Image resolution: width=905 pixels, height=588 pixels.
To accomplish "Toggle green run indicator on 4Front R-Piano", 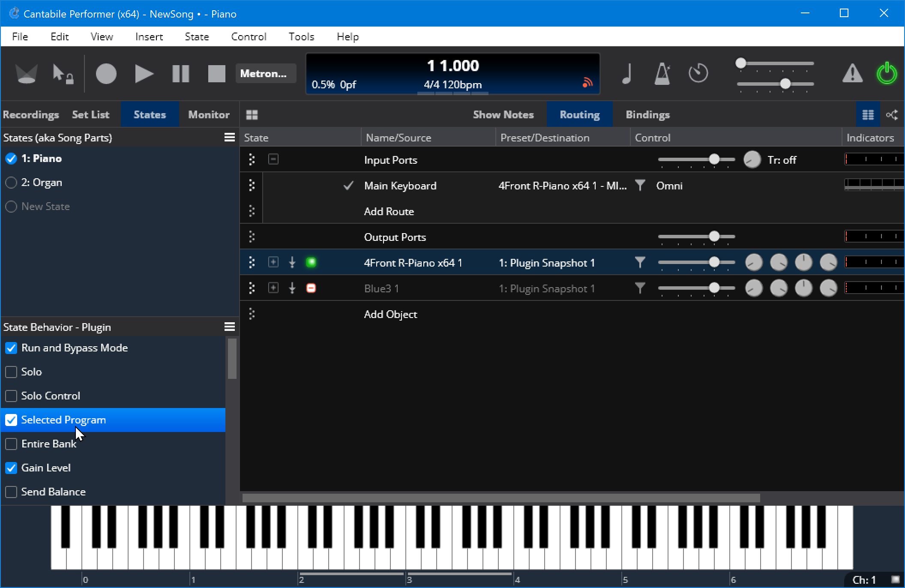I will (311, 262).
